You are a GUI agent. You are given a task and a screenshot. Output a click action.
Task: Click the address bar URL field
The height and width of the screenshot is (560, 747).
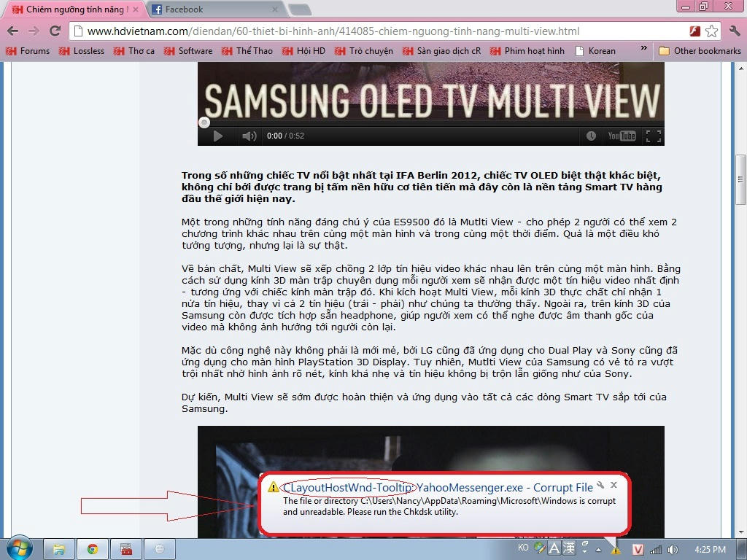[x=381, y=31]
